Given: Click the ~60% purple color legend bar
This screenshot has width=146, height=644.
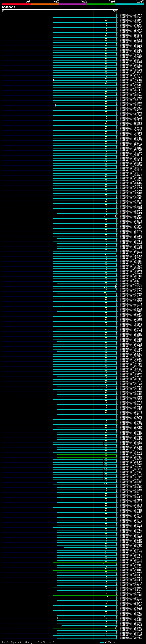Looking at the screenshot, I should point(73,4).
